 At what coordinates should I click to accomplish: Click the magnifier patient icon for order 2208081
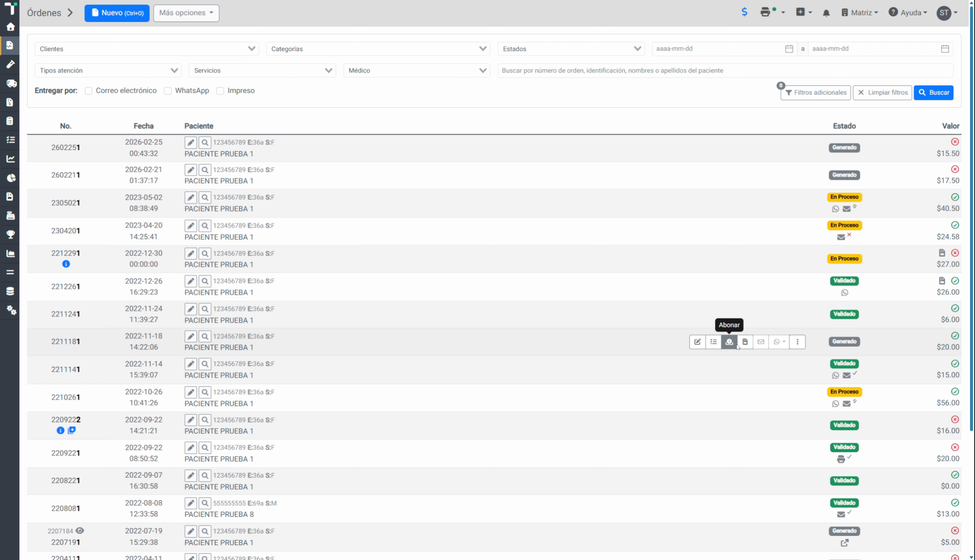(205, 503)
